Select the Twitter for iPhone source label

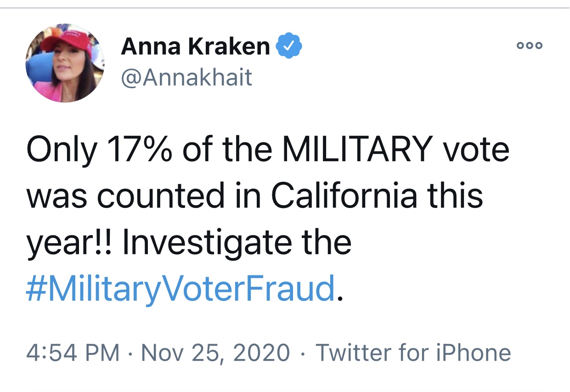pyautogui.click(x=413, y=353)
